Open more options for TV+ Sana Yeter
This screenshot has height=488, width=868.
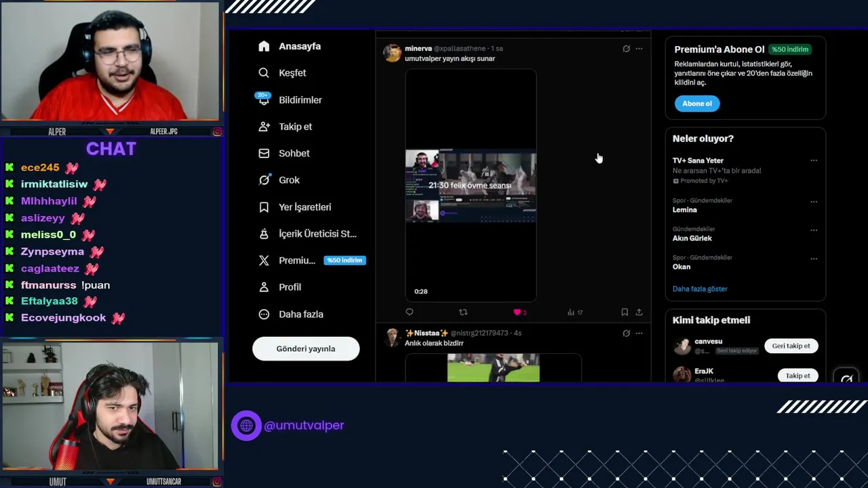pyautogui.click(x=814, y=161)
